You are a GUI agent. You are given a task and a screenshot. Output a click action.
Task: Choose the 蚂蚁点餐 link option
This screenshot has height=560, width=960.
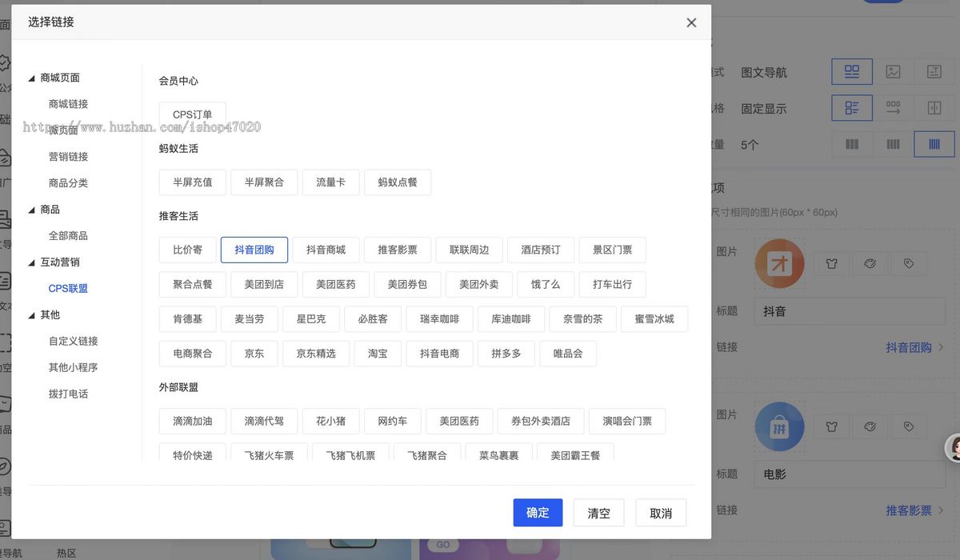pyautogui.click(x=398, y=182)
